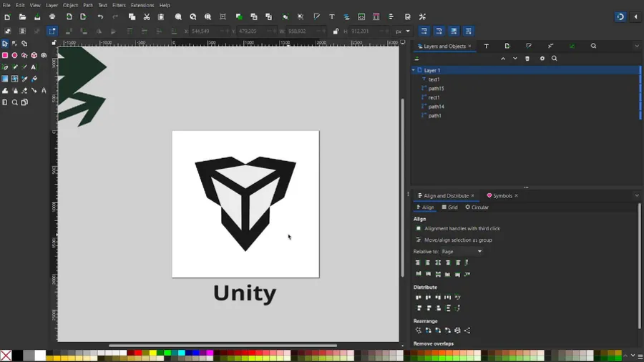Toggle lock width and height ratio

click(x=336, y=31)
